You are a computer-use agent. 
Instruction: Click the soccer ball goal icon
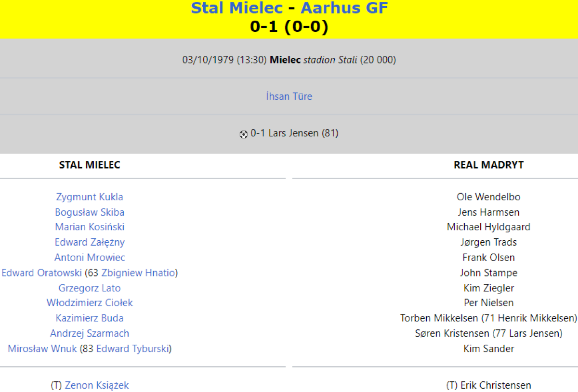tap(244, 134)
